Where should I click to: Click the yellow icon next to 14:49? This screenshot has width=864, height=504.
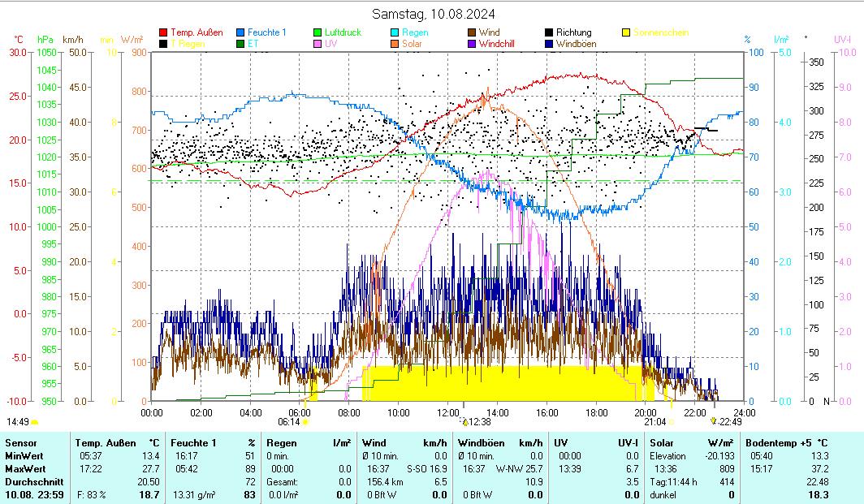pyautogui.click(x=35, y=422)
